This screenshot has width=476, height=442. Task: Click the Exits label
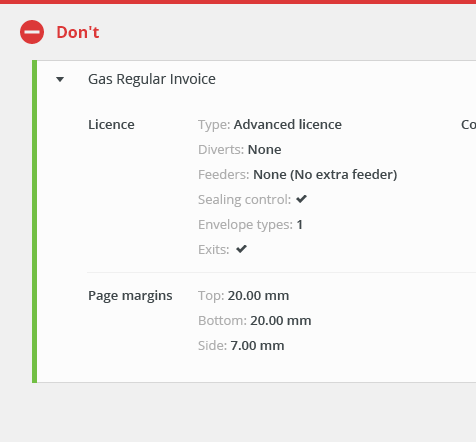coord(214,249)
